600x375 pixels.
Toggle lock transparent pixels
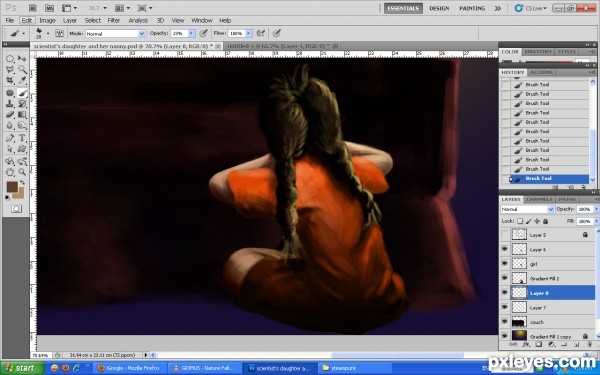pos(520,221)
